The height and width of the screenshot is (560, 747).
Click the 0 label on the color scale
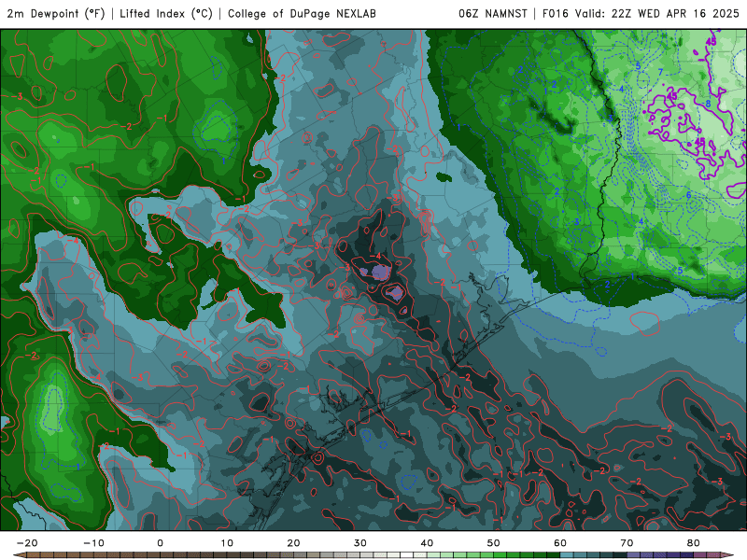pos(160,543)
